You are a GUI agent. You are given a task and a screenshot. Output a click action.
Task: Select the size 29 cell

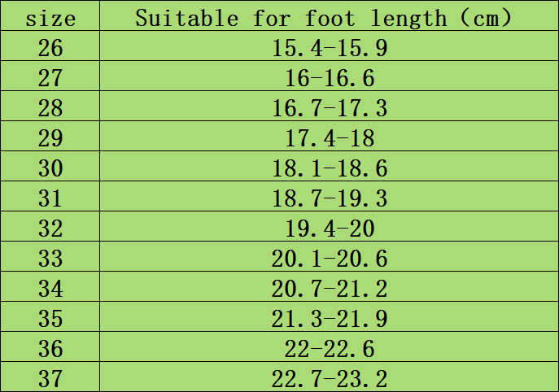coord(50,138)
